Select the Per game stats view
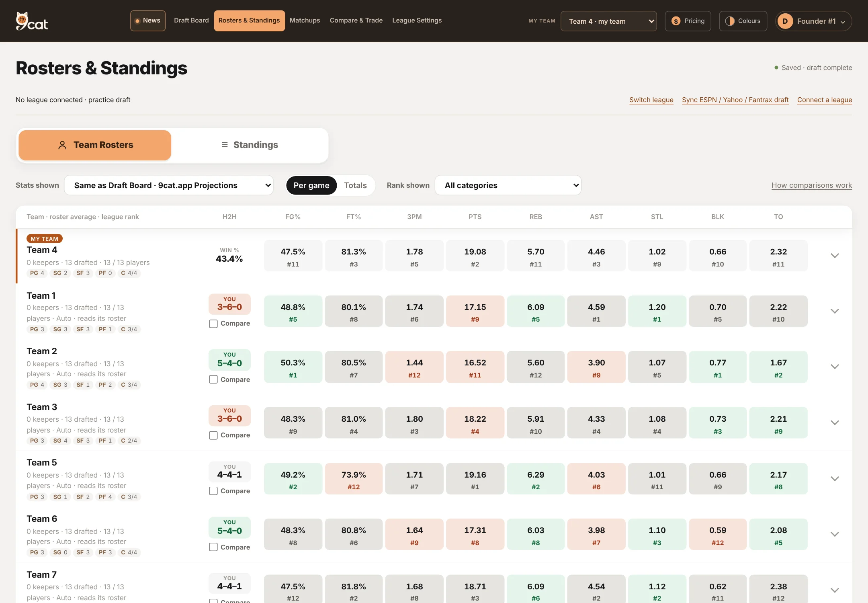 point(311,185)
